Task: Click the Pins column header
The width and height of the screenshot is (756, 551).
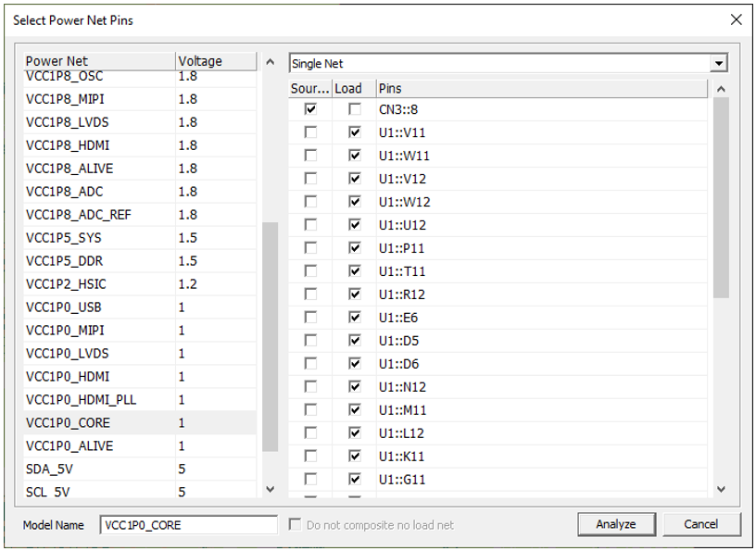Action: [x=541, y=88]
